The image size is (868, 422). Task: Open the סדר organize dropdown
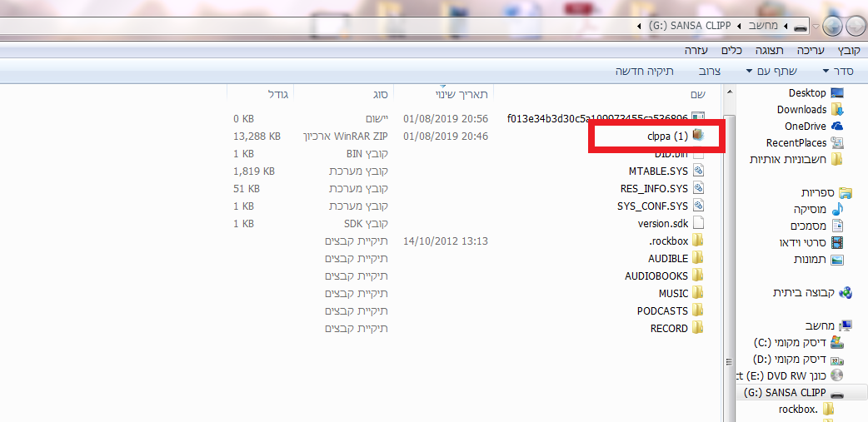tap(838, 71)
